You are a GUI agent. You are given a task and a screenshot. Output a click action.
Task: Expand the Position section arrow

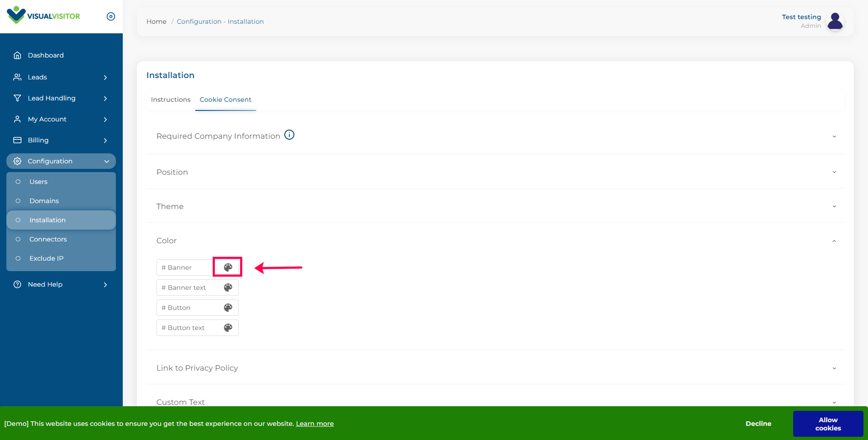point(834,172)
